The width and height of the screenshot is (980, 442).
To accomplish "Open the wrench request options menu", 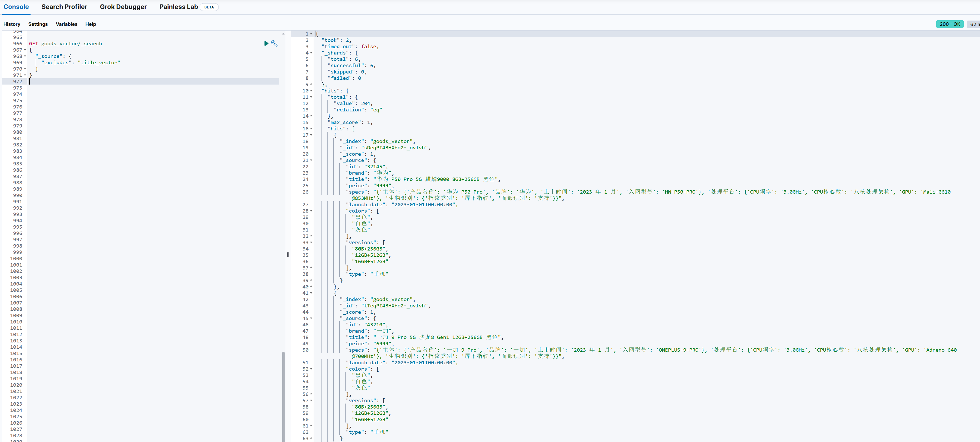I will click(274, 43).
